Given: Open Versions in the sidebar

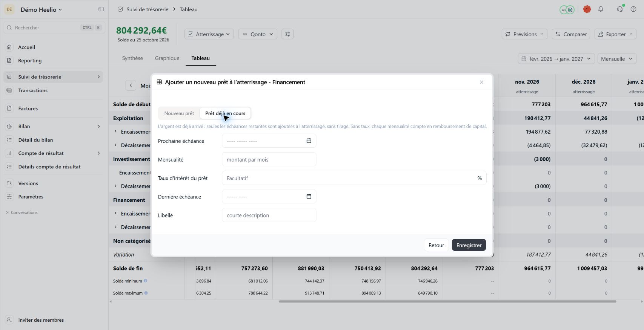Looking at the screenshot, I should pos(53,183).
